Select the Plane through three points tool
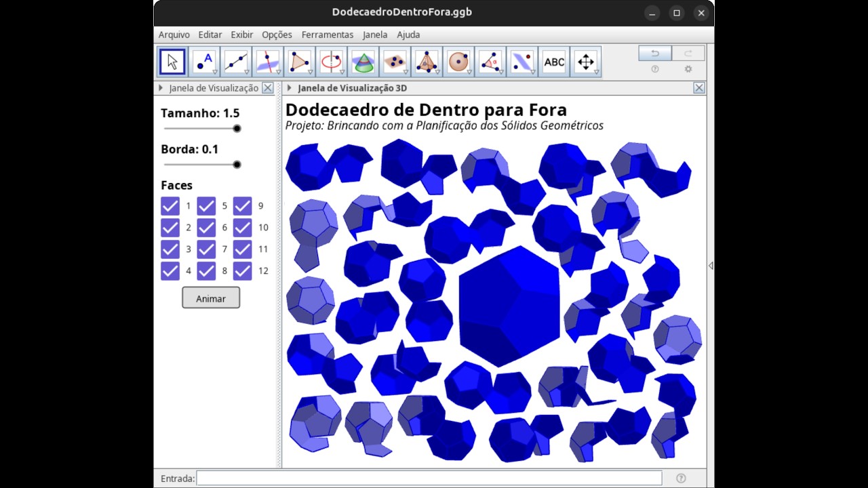The image size is (868, 488). 395,62
